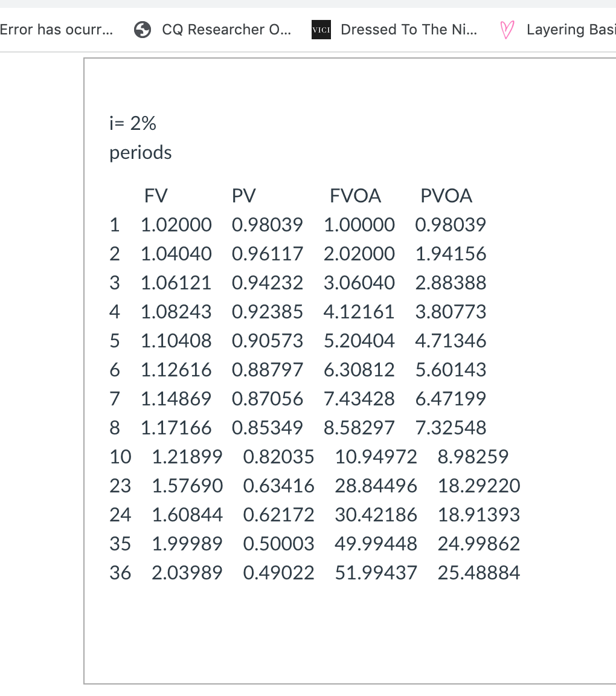
Task: Click PVOA value 5.60143
Action: (x=451, y=370)
